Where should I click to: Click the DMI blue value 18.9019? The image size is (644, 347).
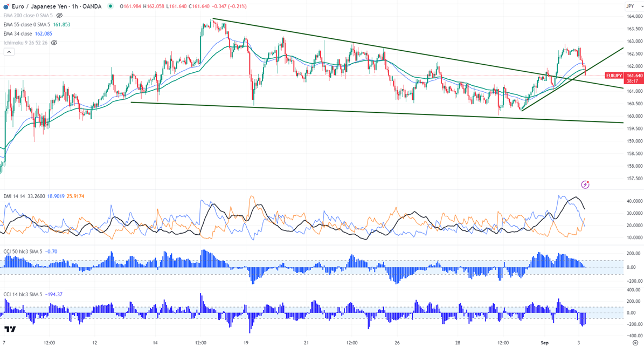pyautogui.click(x=56, y=196)
